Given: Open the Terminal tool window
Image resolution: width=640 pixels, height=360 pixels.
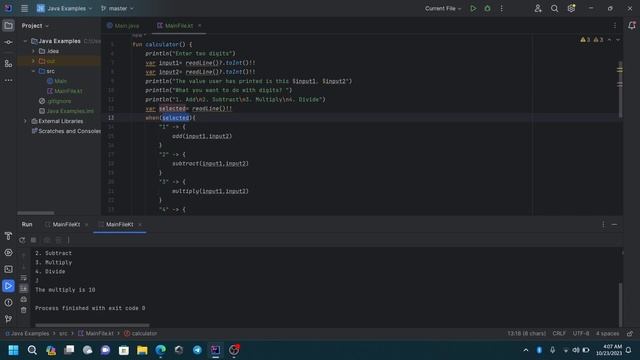Looking at the screenshot, I should point(8,269).
